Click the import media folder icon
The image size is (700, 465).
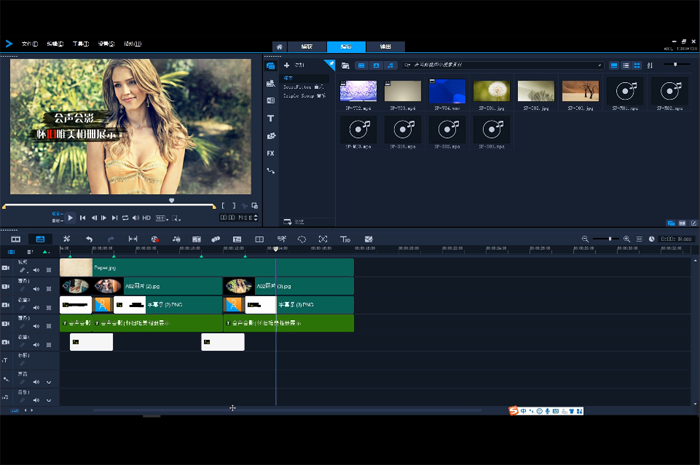(x=345, y=65)
